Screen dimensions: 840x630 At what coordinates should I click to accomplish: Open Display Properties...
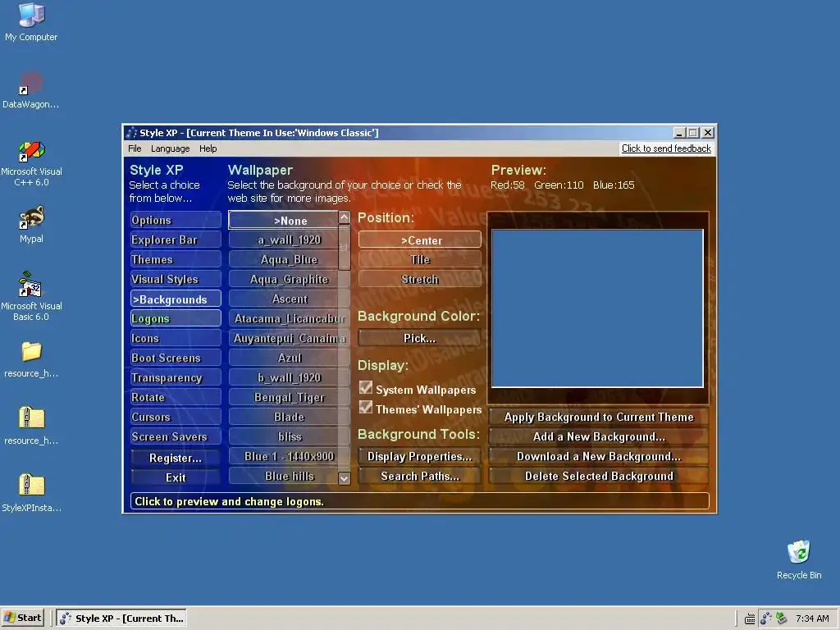click(x=419, y=456)
